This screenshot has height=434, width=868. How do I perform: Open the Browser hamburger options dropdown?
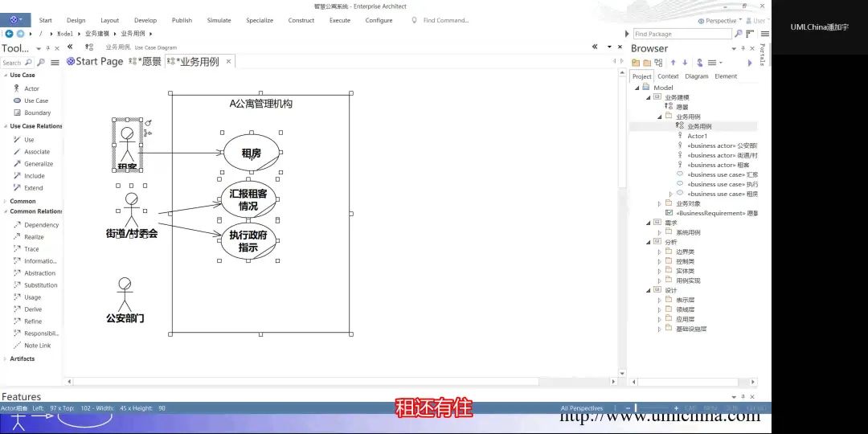click(715, 63)
